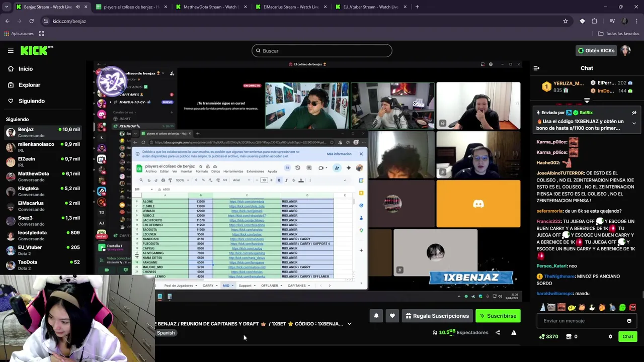
Task: Open the emoji picker in chat input
Action: pyautogui.click(x=629, y=321)
